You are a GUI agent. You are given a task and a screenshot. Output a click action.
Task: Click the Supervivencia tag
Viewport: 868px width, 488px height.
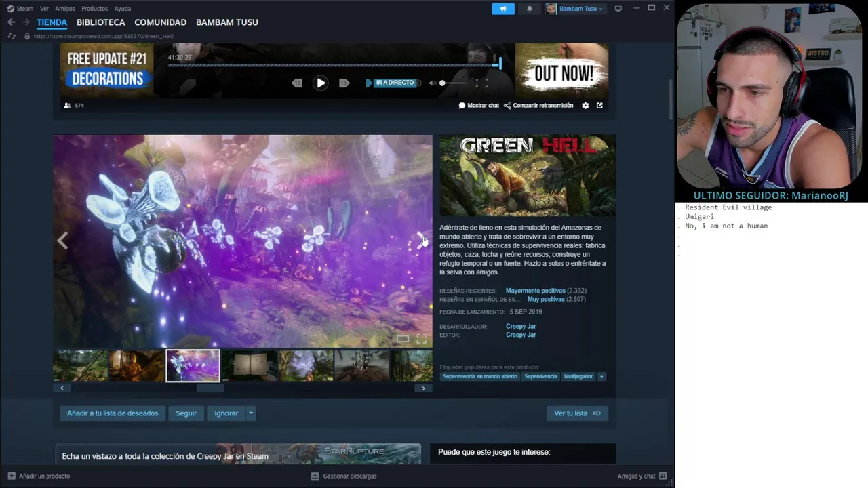[540, 376]
